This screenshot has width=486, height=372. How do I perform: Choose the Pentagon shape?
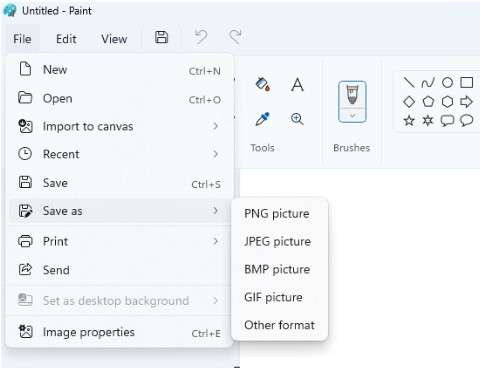428,101
